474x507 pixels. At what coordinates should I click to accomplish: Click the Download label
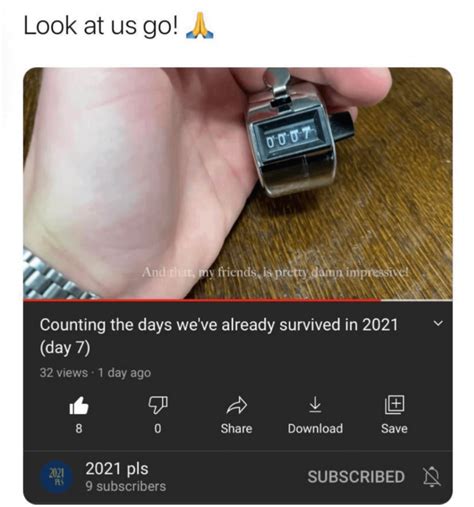315,428
